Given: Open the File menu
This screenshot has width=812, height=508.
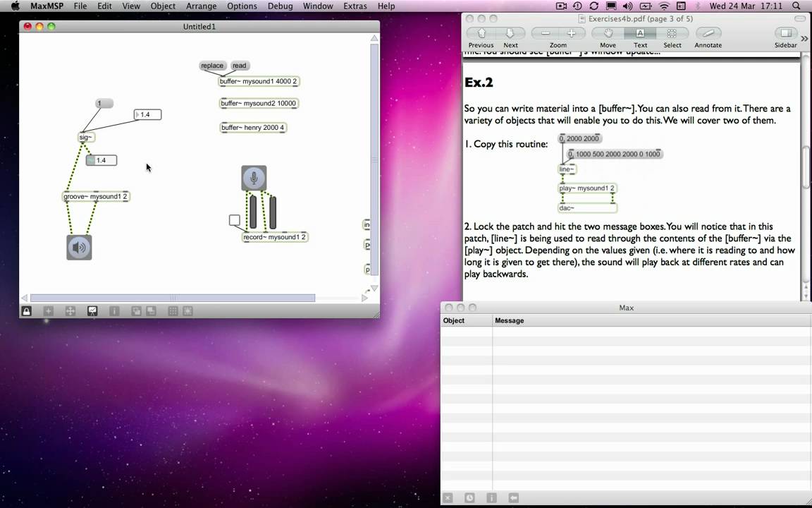Looking at the screenshot, I should click(x=80, y=6).
